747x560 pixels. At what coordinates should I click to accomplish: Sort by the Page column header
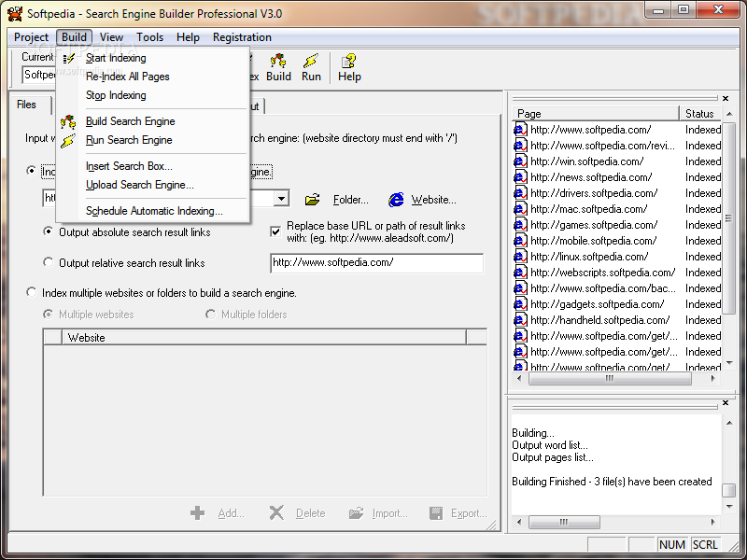click(596, 113)
